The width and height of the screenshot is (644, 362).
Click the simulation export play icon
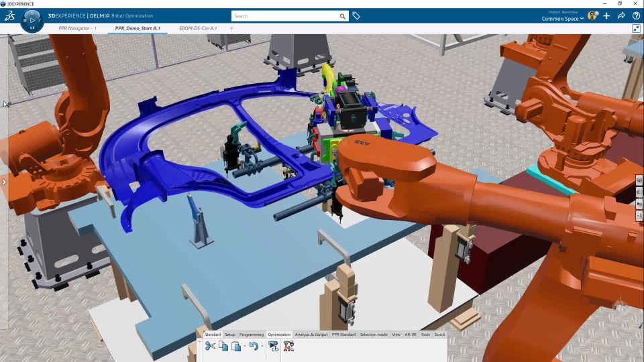coord(273,347)
